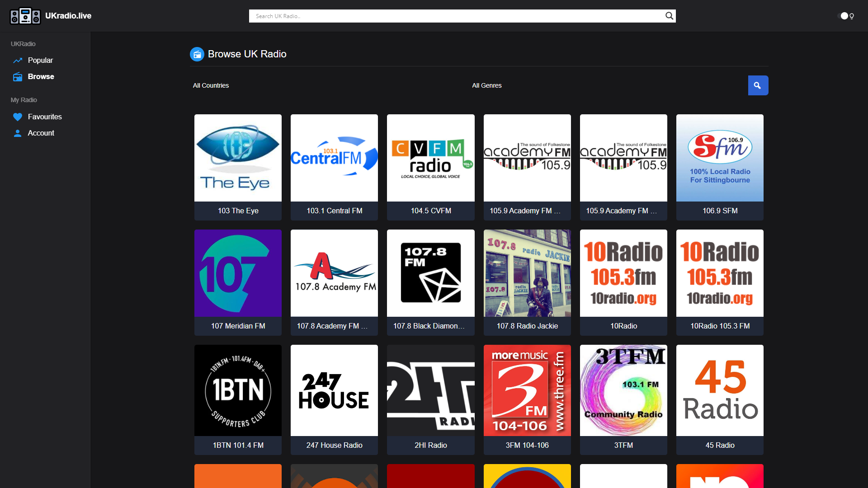The height and width of the screenshot is (488, 868).
Task: Click the 3TFM Community Radio artwork
Action: point(623,390)
